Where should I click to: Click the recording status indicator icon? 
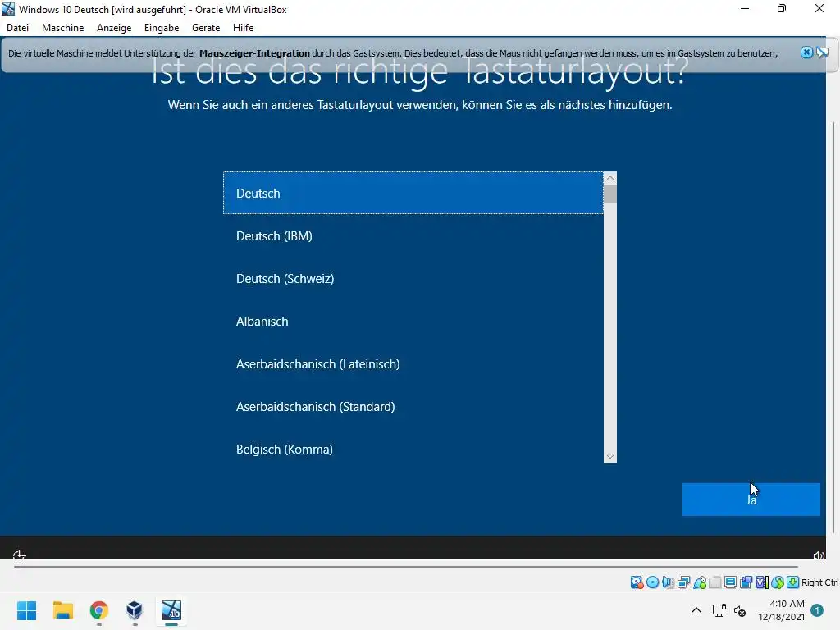point(746,582)
